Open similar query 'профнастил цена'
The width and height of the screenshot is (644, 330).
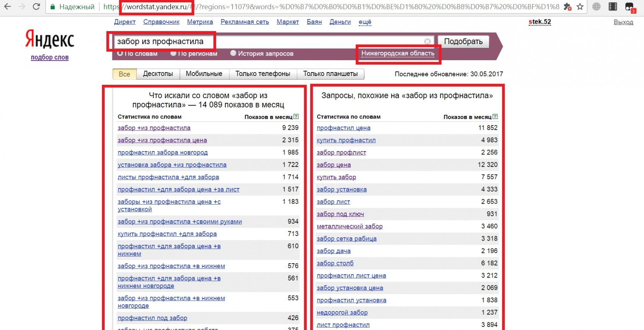(x=343, y=128)
